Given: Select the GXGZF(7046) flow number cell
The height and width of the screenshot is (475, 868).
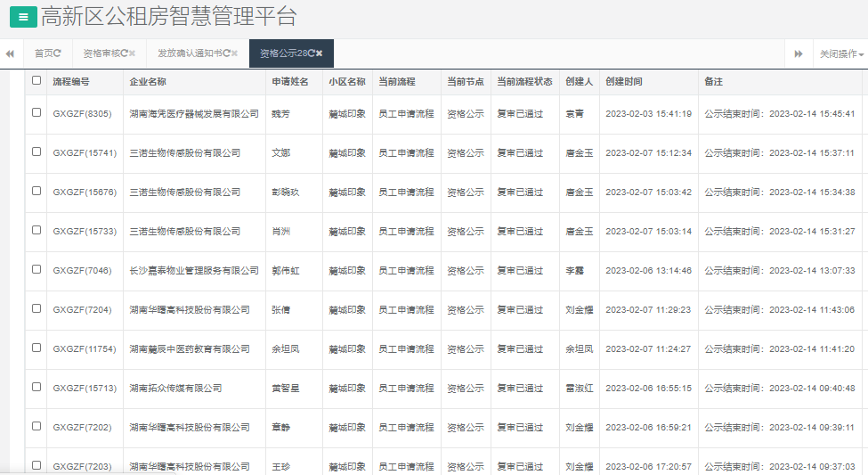Looking at the screenshot, I should [x=83, y=271].
